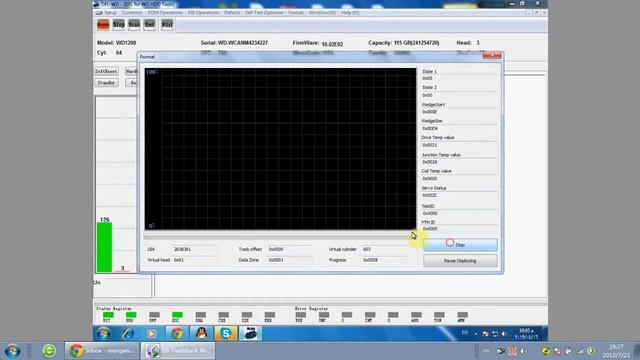640x360 pixels.
Task: Stop the format process in the dialog
Action: tap(460, 245)
